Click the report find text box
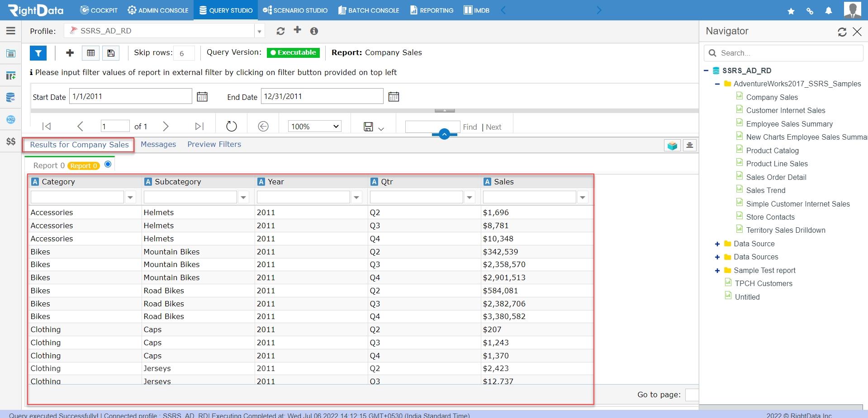The image size is (868, 418). point(432,127)
